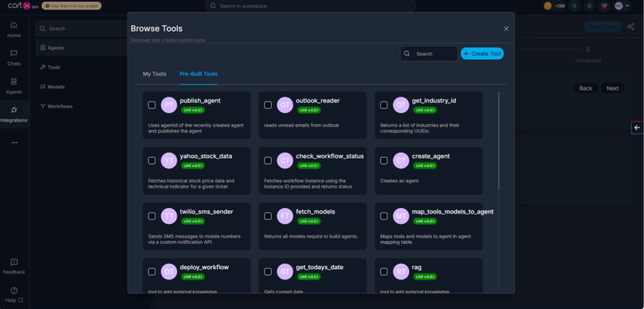Check the get_todays_date tool checkbox
This screenshot has width=644, height=309.
[x=268, y=272]
